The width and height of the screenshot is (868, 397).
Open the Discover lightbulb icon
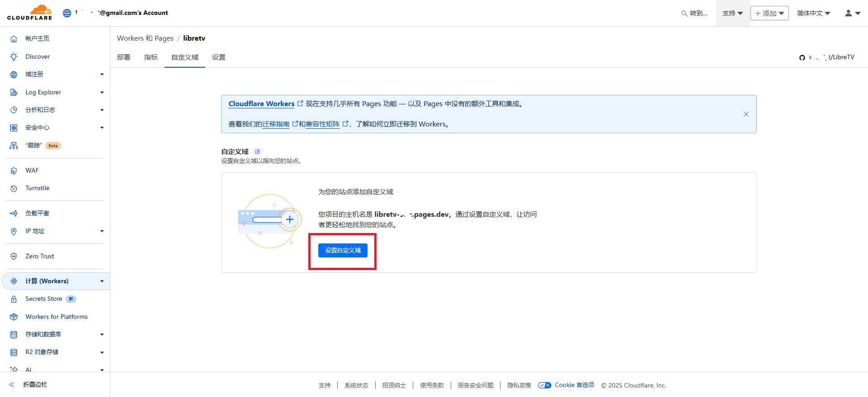[x=14, y=56]
